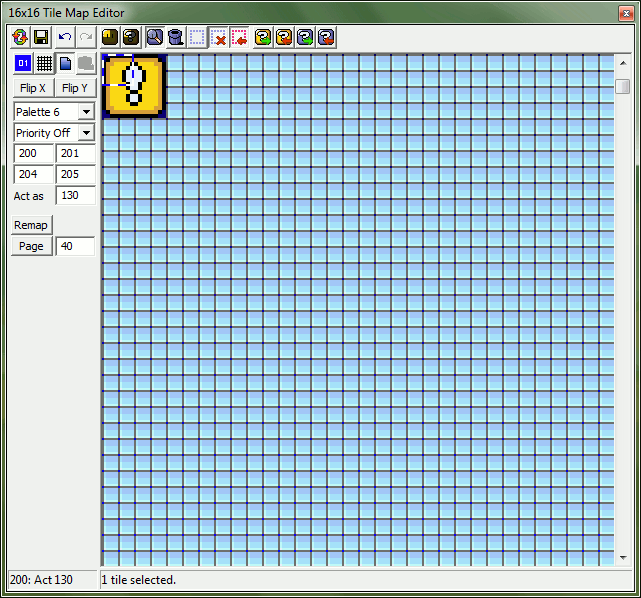Click the bottom-right tile field 205
Screen dimensions: 641x598
[76, 175]
